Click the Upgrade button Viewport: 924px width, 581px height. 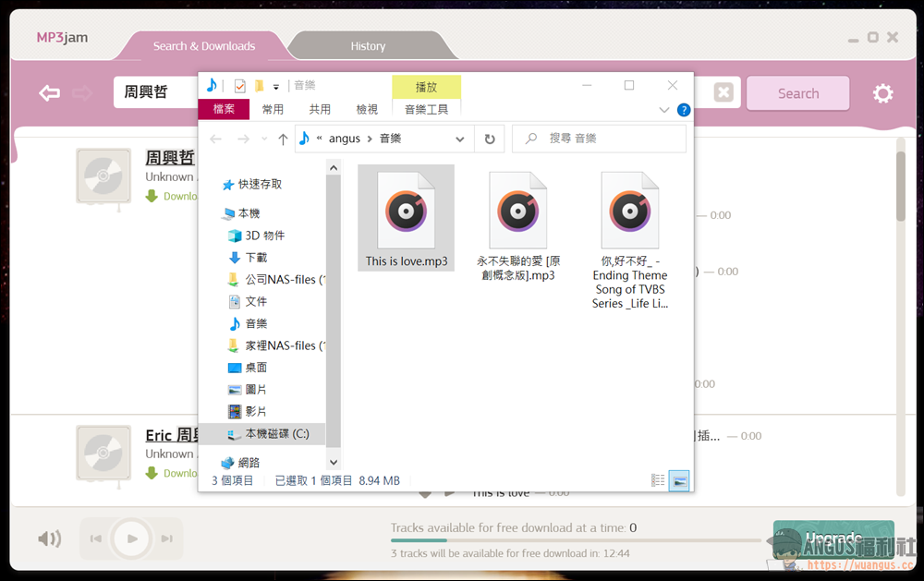pos(833,538)
